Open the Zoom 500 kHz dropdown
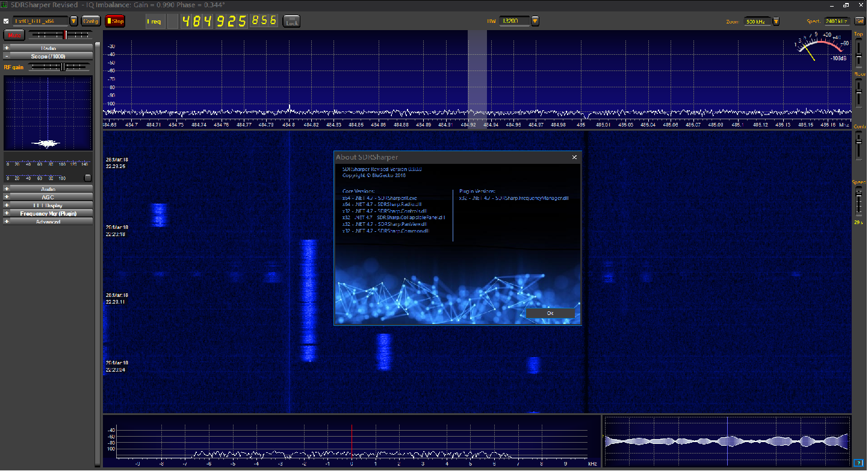868x471 pixels. (776, 22)
